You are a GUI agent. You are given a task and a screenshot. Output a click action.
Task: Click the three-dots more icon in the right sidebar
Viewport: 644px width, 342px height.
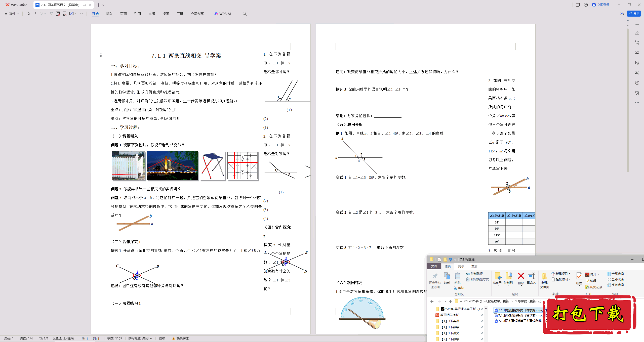pyautogui.click(x=637, y=103)
